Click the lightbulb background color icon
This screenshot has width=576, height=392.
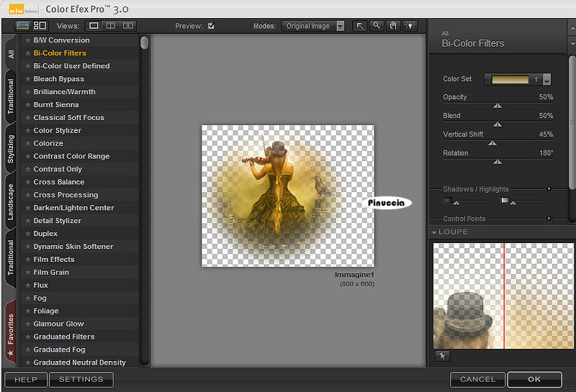pos(410,26)
